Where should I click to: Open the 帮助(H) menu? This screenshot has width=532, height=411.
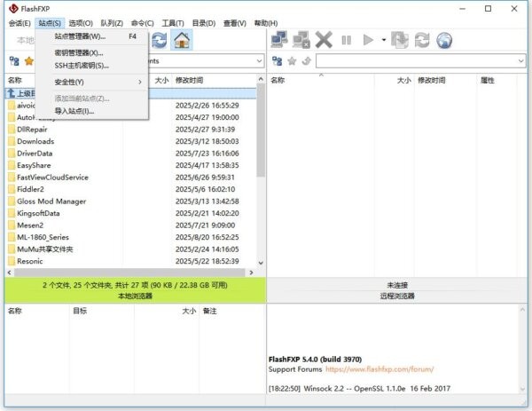[x=266, y=23]
